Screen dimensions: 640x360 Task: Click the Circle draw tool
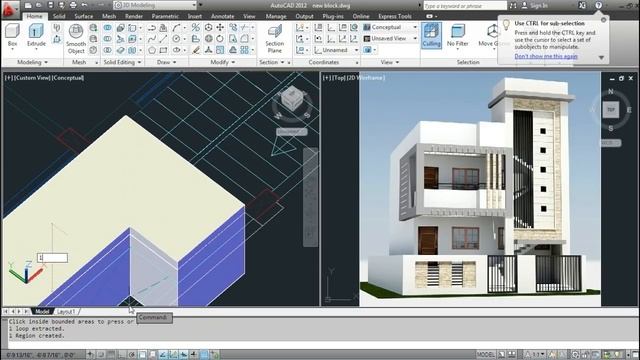click(176, 39)
